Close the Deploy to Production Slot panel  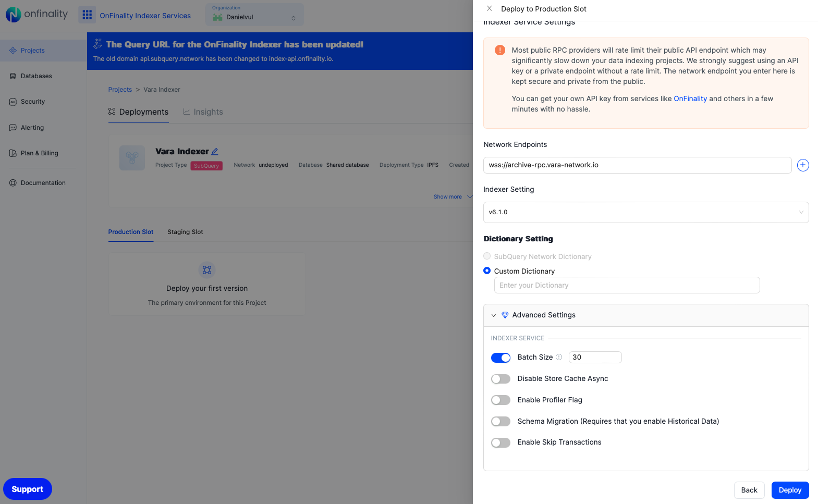(489, 8)
